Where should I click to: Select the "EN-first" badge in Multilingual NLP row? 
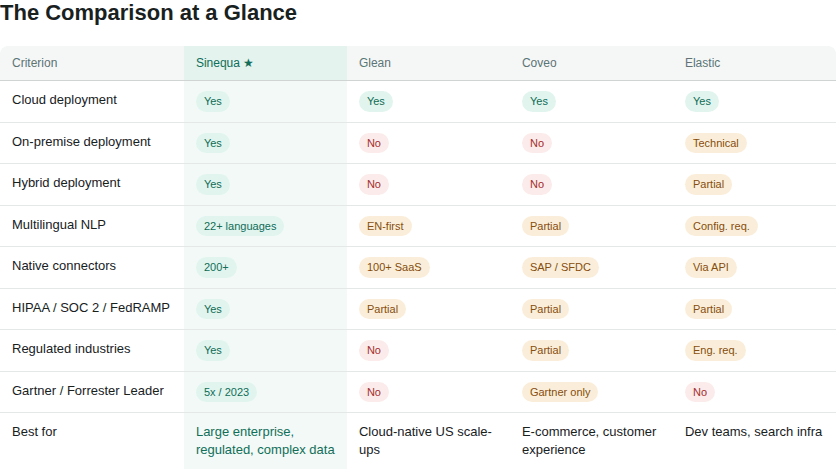[x=385, y=226]
